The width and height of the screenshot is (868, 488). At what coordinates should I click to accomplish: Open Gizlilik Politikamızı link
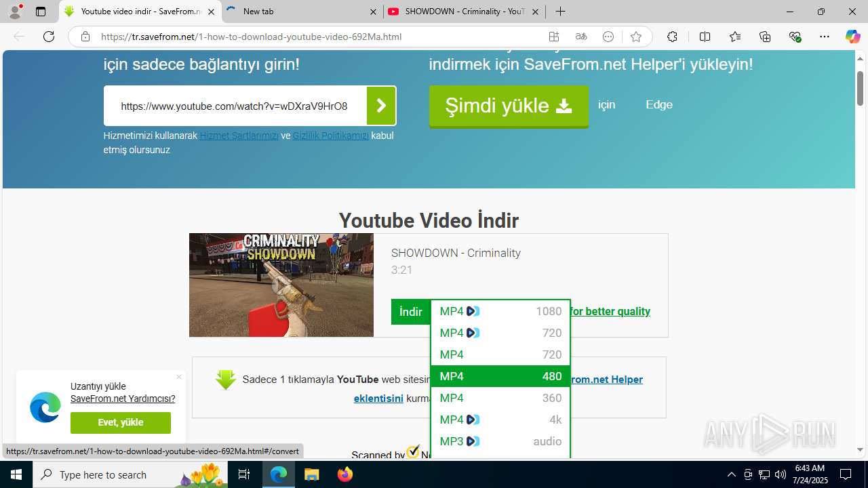pyautogui.click(x=331, y=136)
